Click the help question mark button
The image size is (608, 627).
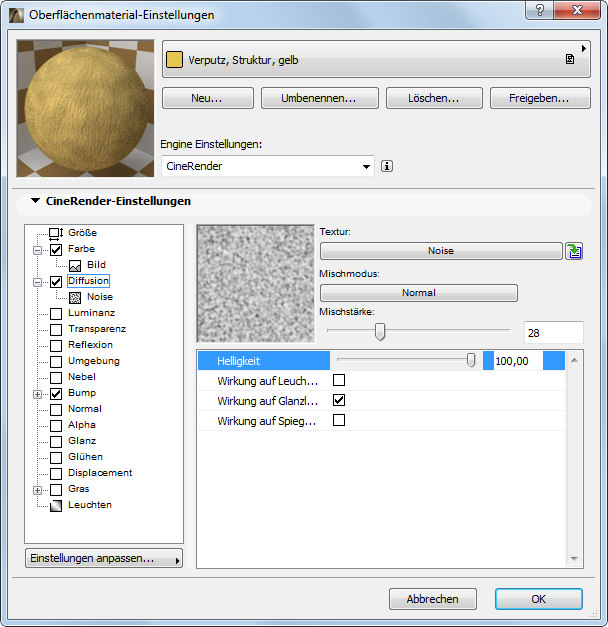(x=540, y=10)
